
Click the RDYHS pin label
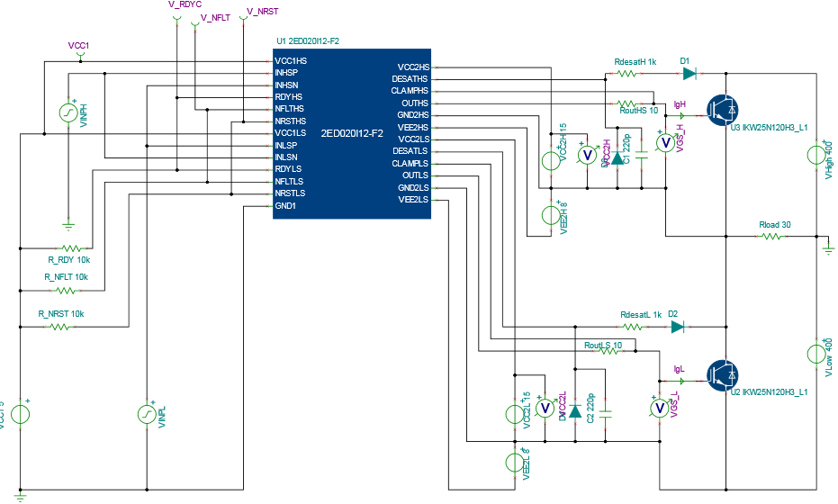(289, 96)
